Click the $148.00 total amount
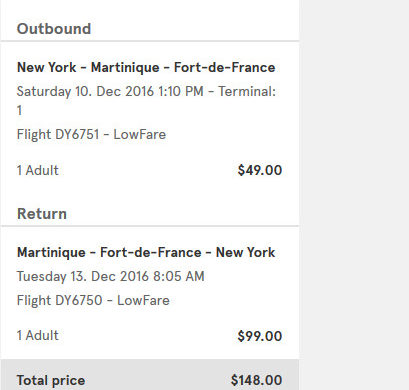 [x=256, y=380]
